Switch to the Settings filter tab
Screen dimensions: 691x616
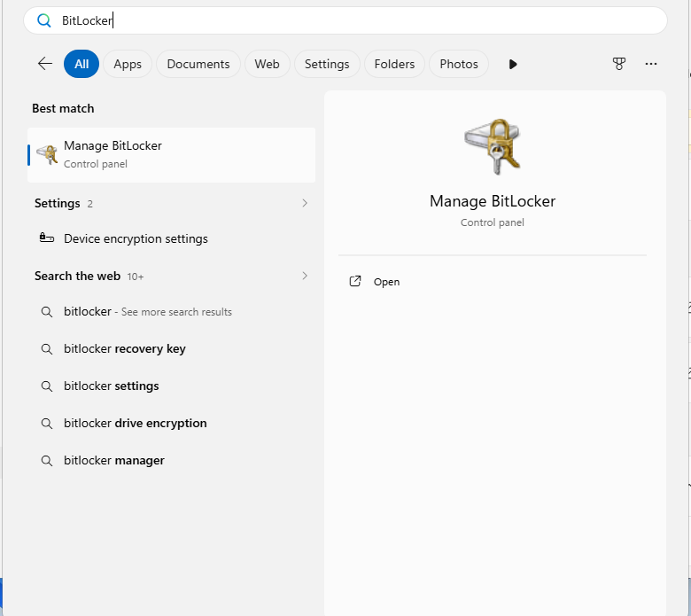coord(327,64)
